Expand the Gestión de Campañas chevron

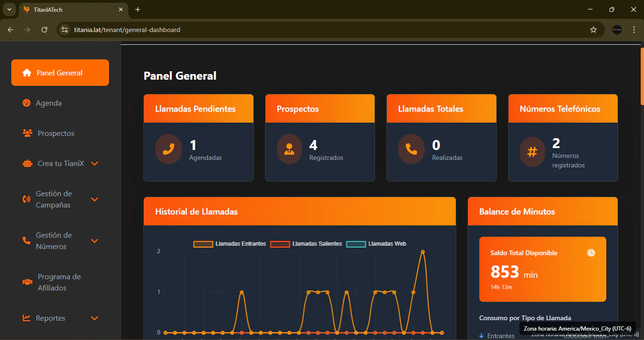click(94, 199)
